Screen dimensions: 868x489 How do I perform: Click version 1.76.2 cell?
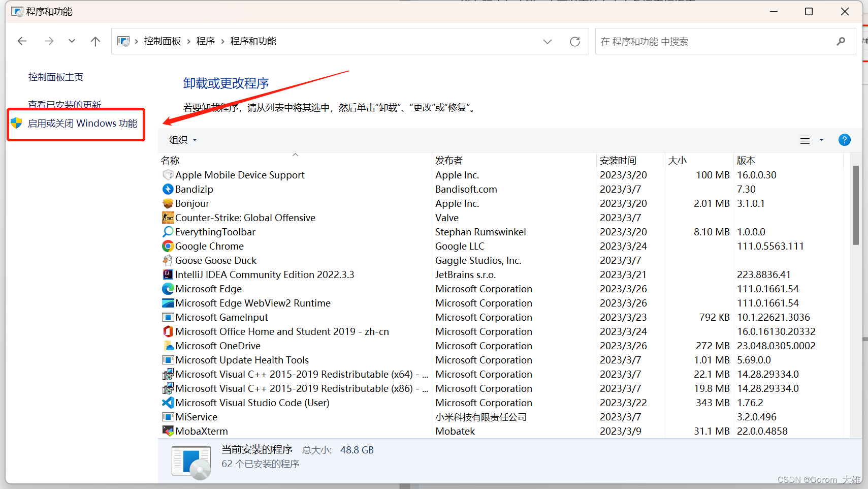(750, 403)
